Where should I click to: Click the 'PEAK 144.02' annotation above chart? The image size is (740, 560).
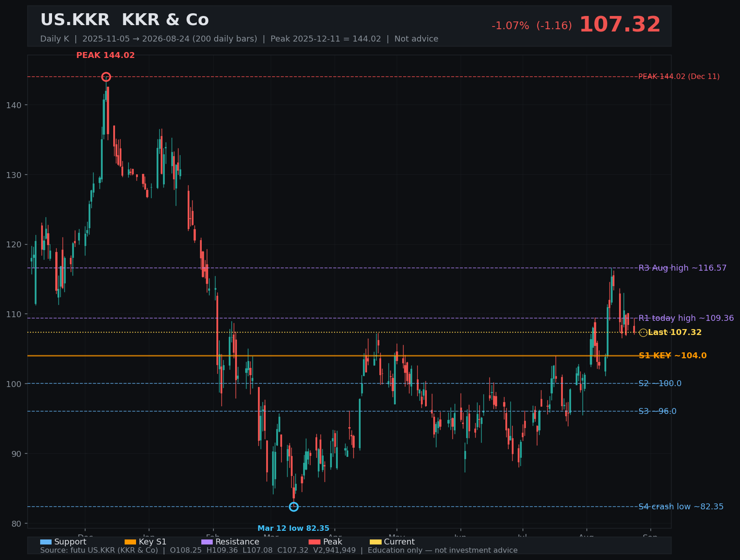tap(105, 55)
